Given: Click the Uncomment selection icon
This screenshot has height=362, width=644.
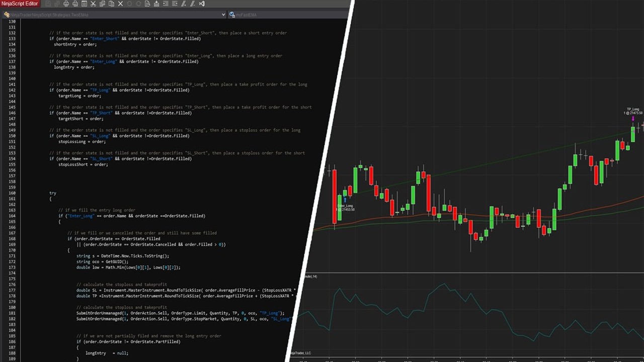Looking at the screenshot, I should 193,4.
